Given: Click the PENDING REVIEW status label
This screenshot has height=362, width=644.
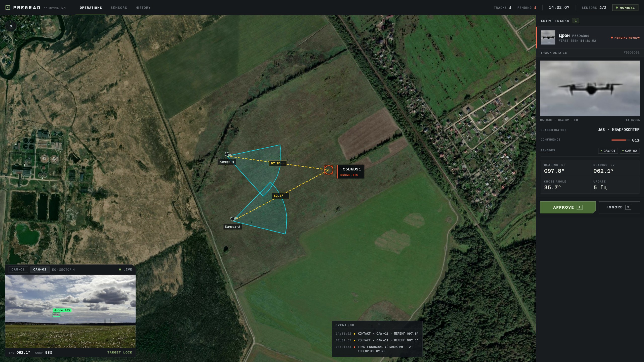Looking at the screenshot, I should point(625,38).
